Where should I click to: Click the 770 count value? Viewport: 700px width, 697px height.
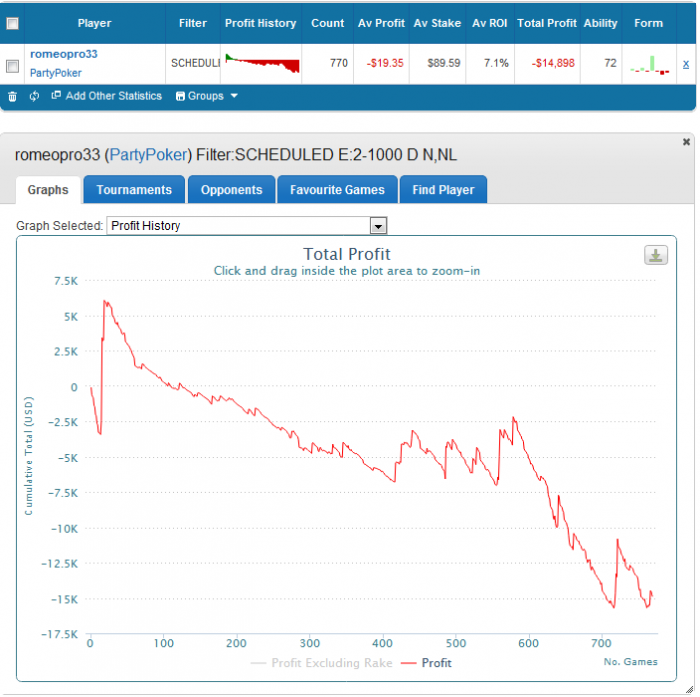click(338, 63)
